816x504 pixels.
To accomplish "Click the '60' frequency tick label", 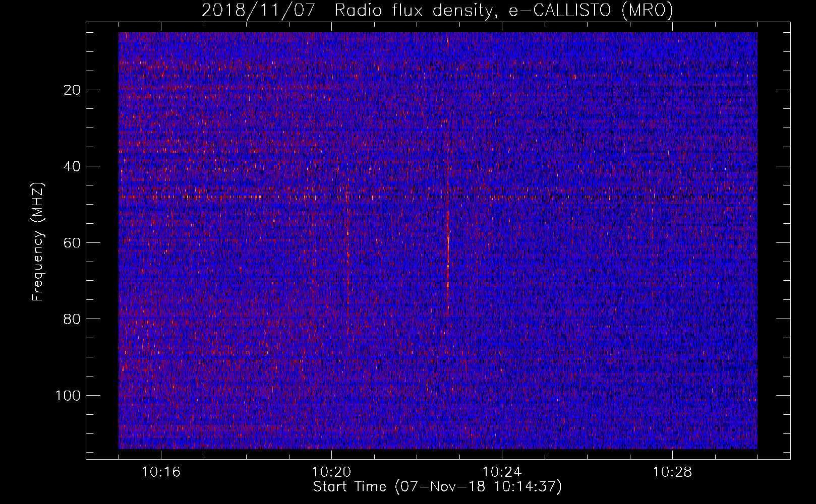I will (x=73, y=243).
